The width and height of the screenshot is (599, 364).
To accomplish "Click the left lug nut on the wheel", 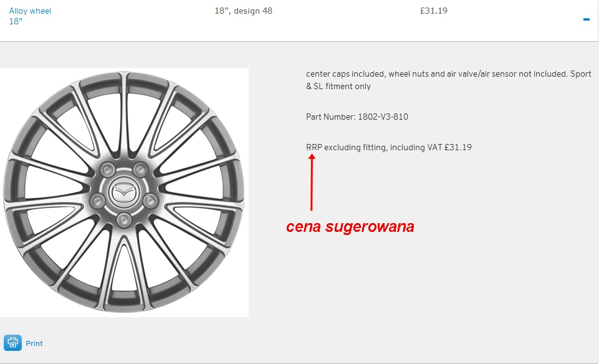I will (x=97, y=200).
